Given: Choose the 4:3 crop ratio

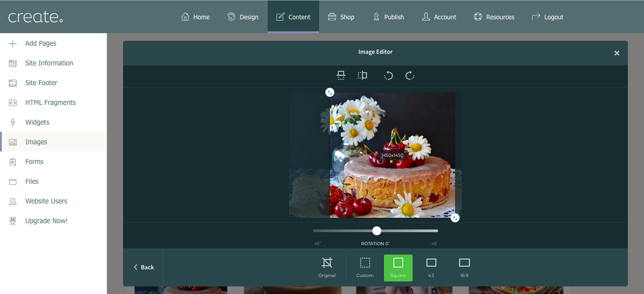Looking at the screenshot, I should (x=431, y=268).
